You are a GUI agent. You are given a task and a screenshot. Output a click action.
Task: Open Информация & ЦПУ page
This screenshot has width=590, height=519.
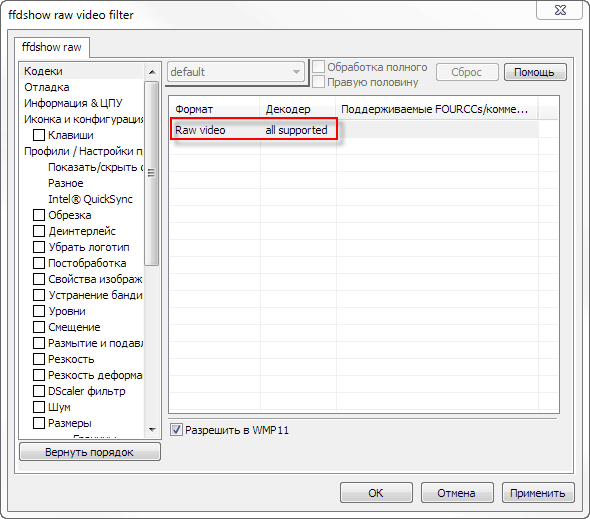(73, 103)
